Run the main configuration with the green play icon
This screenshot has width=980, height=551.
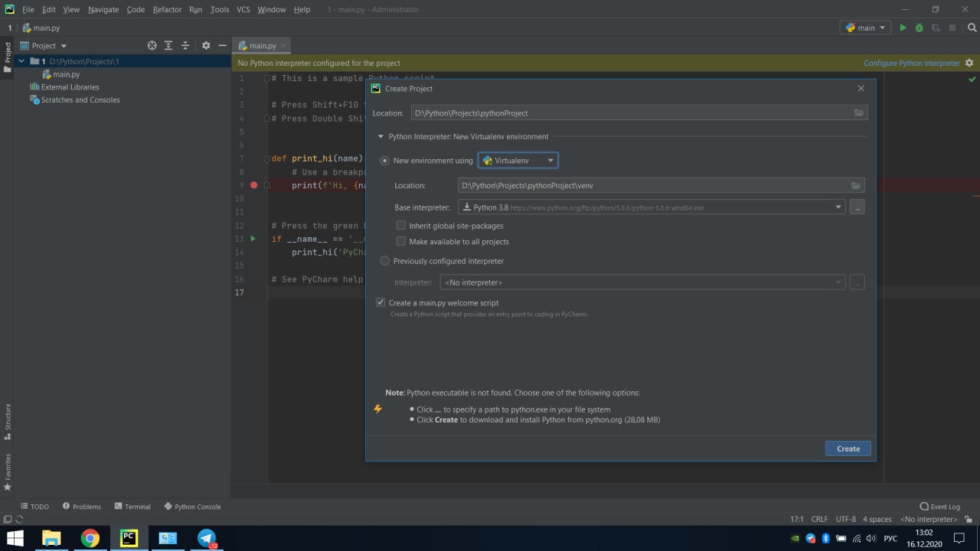(x=903, y=28)
